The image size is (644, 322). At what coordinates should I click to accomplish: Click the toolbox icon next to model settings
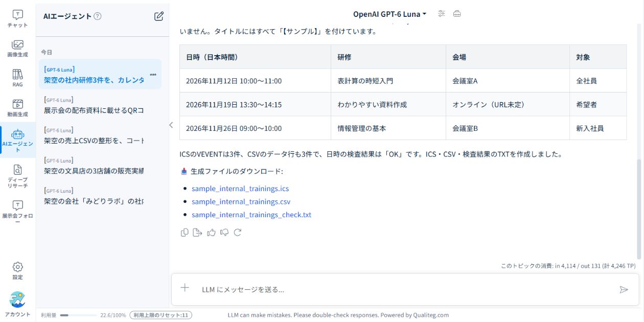[x=457, y=14]
